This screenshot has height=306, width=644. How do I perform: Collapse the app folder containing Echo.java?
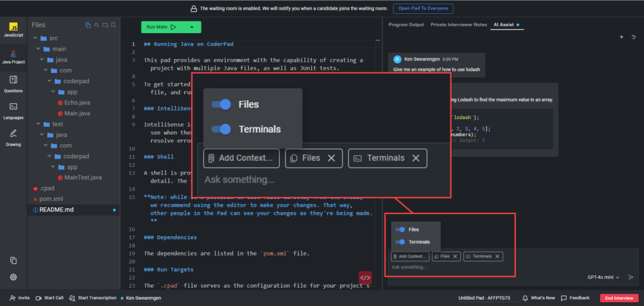(53, 92)
